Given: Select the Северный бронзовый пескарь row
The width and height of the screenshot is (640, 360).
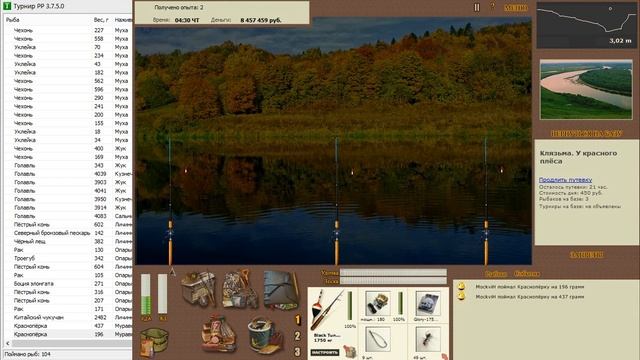Looking at the screenshot, I should [67, 233].
